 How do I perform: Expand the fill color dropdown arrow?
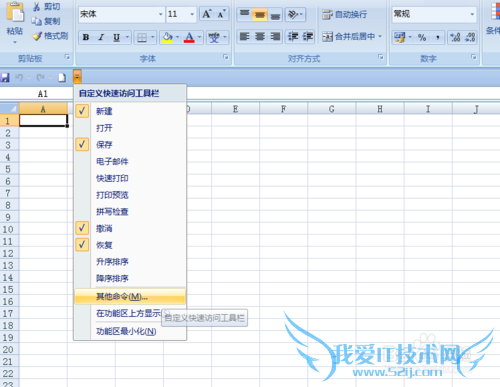pyautogui.click(x=177, y=37)
